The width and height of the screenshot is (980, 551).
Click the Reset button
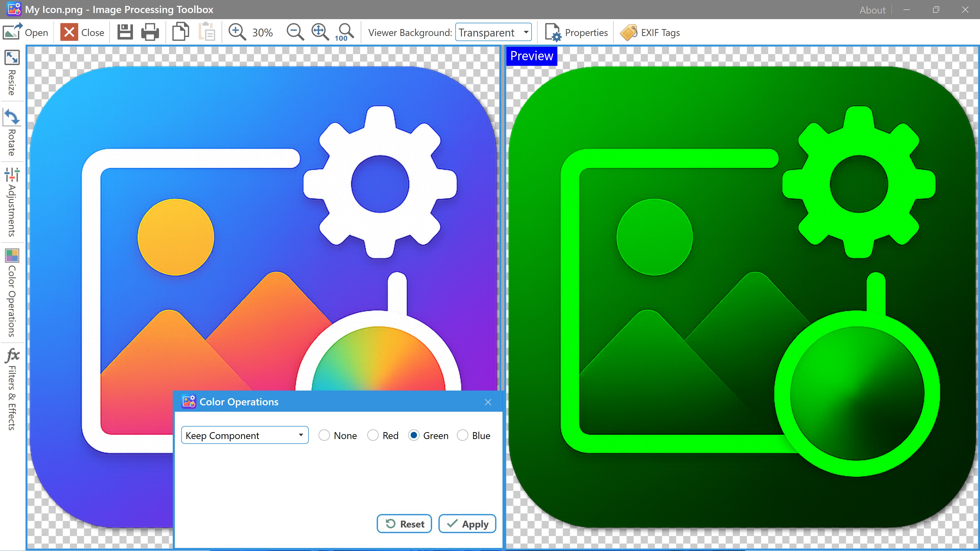pyautogui.click(x=404, y=524)
